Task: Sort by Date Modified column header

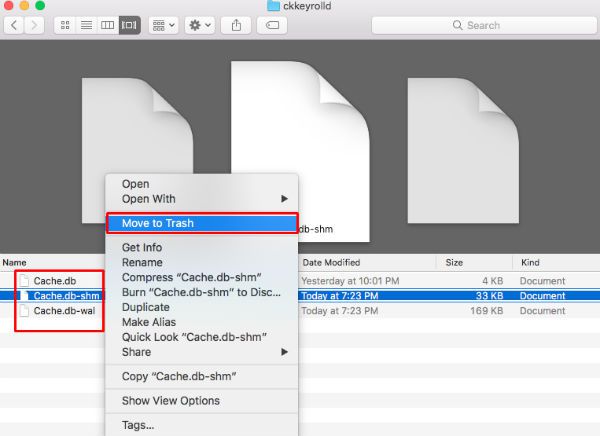Action: (x=331, y=263)
